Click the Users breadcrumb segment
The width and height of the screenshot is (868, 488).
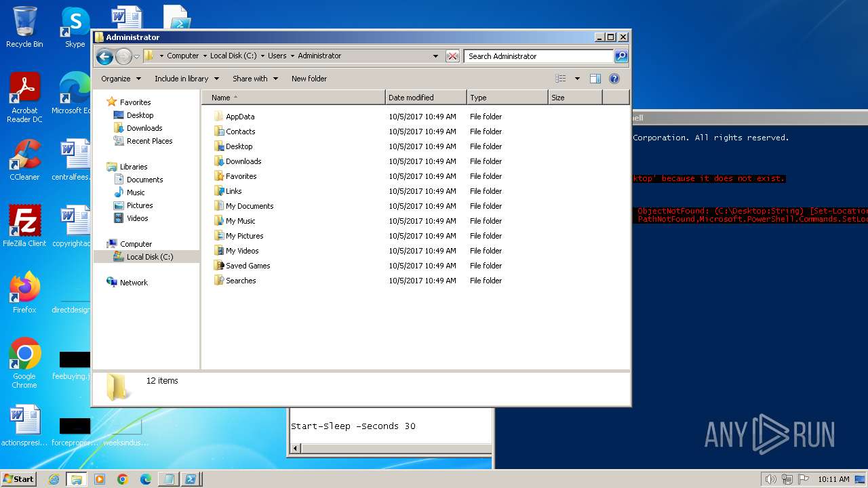(277, 56)
